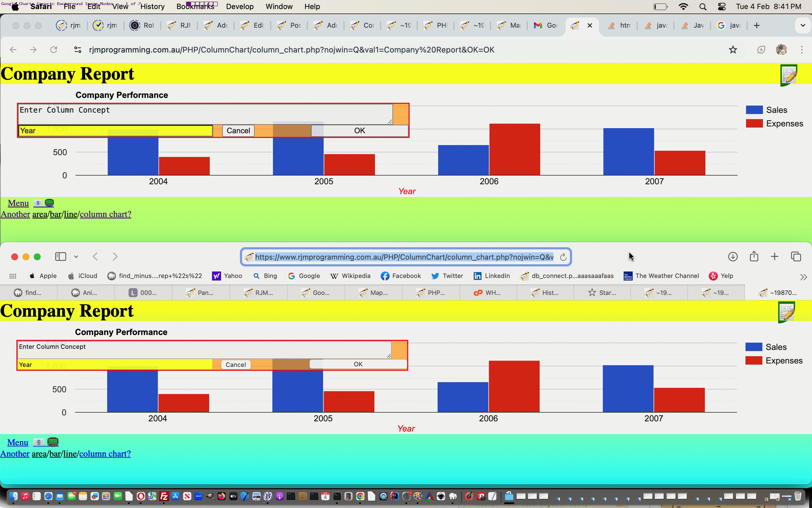Click the email icon beside Menu in Chrome page
The width and height of the screenshot is (812, 508).
point(38,203)
